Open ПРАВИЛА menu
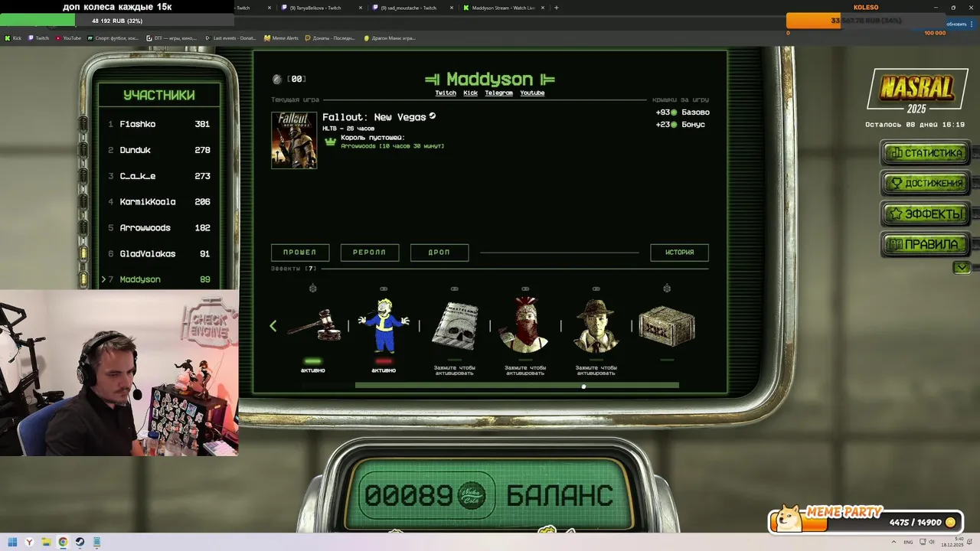The width and height of the screenshot is (980, 551). [926, 245]
